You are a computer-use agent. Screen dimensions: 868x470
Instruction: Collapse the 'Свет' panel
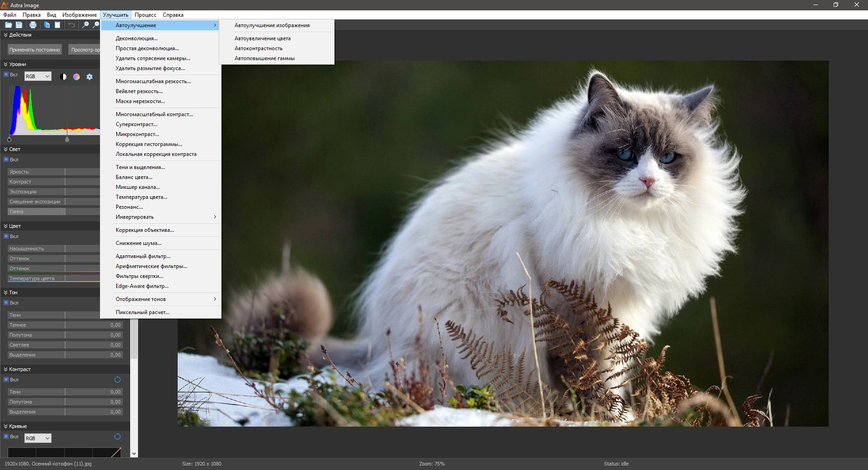click(x=6, y=149)
